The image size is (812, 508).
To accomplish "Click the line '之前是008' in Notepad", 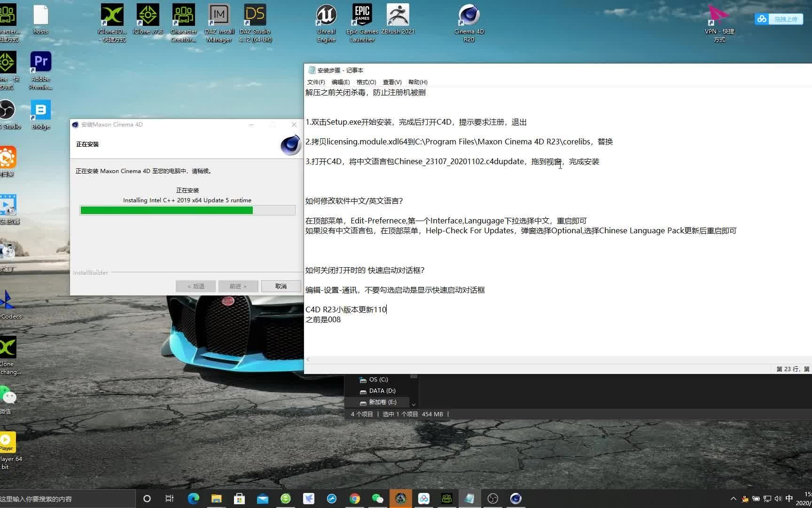I will [323, 319].
